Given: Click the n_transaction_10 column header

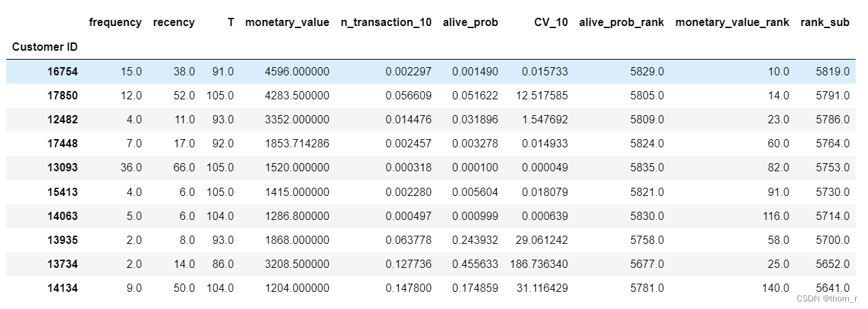Looking at the screenshot, I should click(386, 23).
